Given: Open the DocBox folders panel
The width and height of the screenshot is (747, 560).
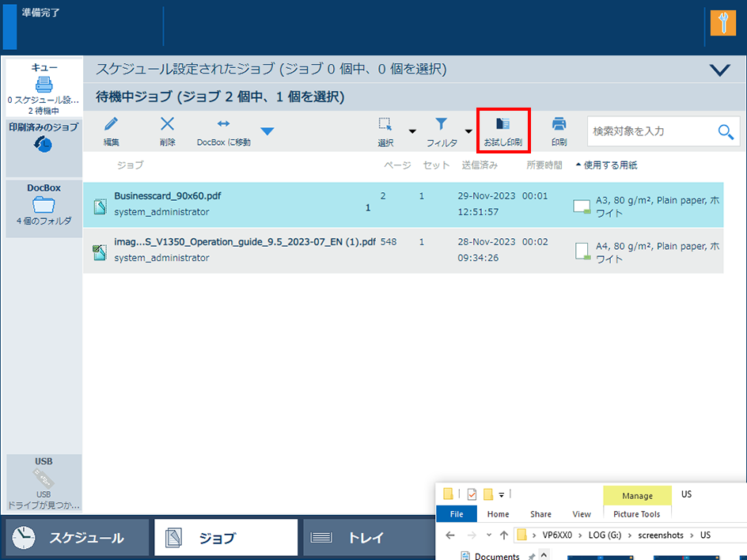Looking at the screenshot, I should pyautogui.click(x=44, y=208).
